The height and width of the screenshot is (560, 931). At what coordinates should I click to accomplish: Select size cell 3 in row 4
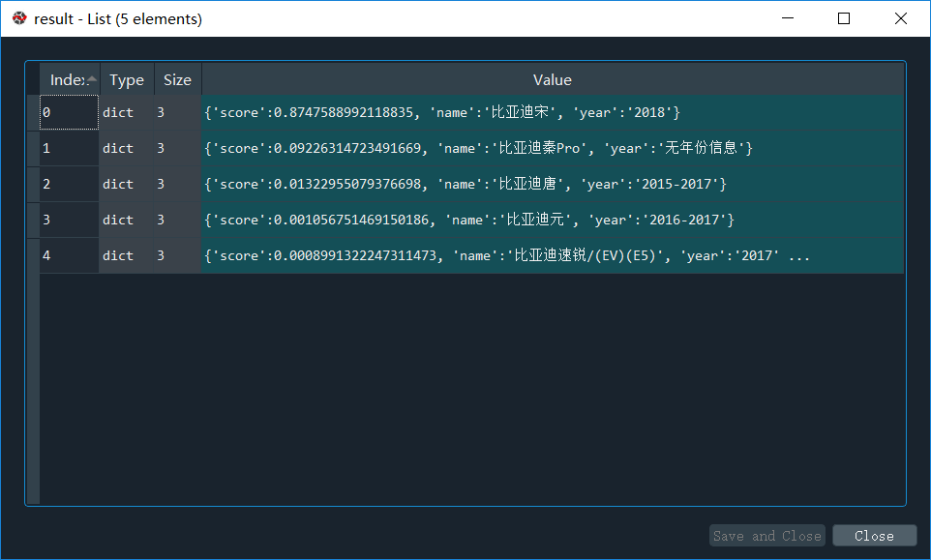177,255
